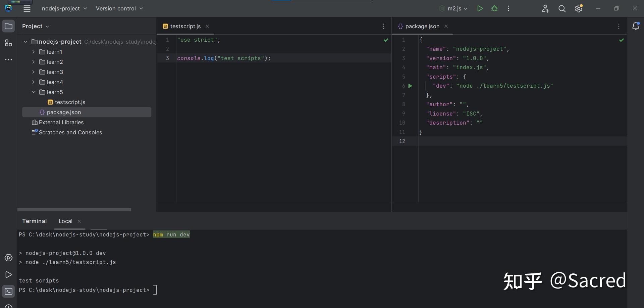Open IDE settings gear icon
Screen dimensions: 644x308
tap(579, 9)
